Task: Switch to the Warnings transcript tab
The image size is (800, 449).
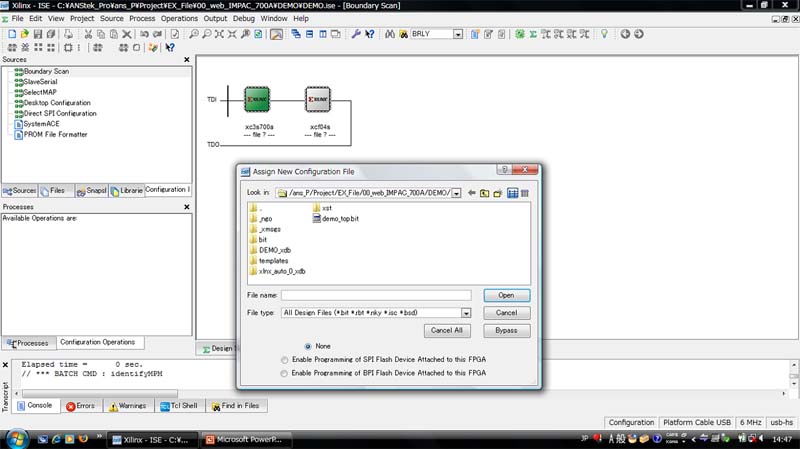Action: pos(128,406)
